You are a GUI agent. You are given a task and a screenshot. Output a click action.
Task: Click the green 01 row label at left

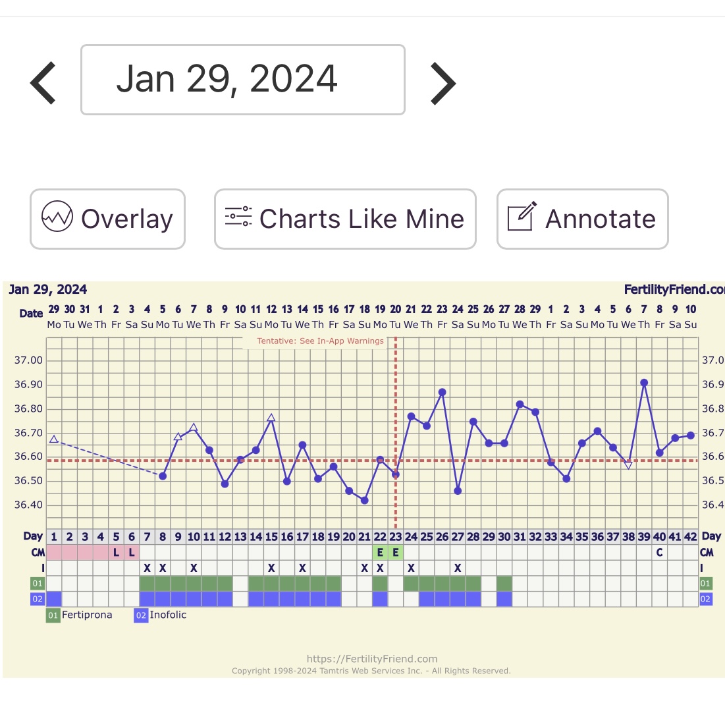[x=38, y=583]
